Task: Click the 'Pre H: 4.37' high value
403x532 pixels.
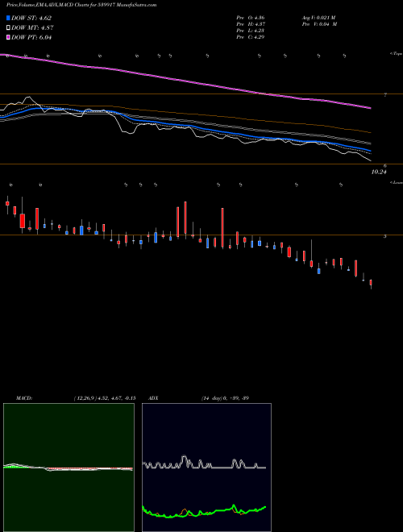Action: pyautogui.click(x=251, y=24)
